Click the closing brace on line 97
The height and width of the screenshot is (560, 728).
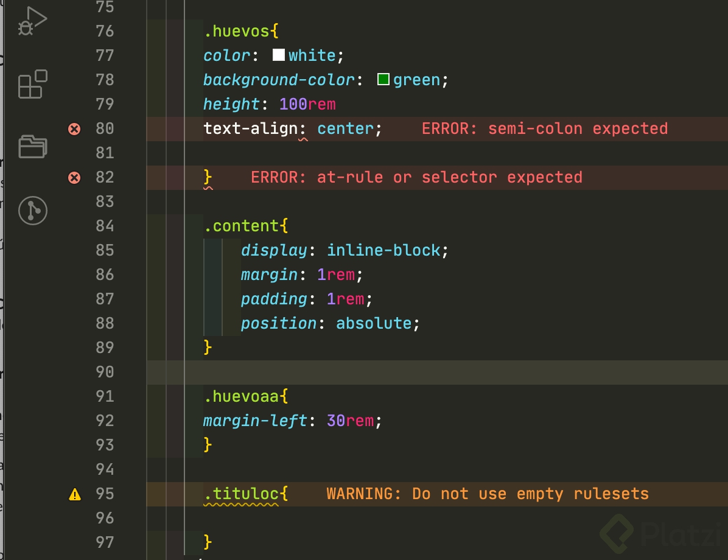208,542
